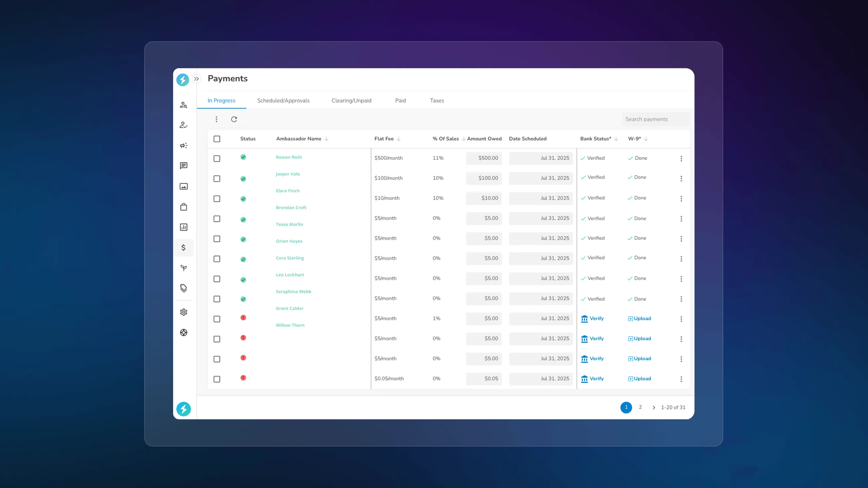Open the shopping bag sidebar icon
The image size is (868, 488).
tap(183, 207)
